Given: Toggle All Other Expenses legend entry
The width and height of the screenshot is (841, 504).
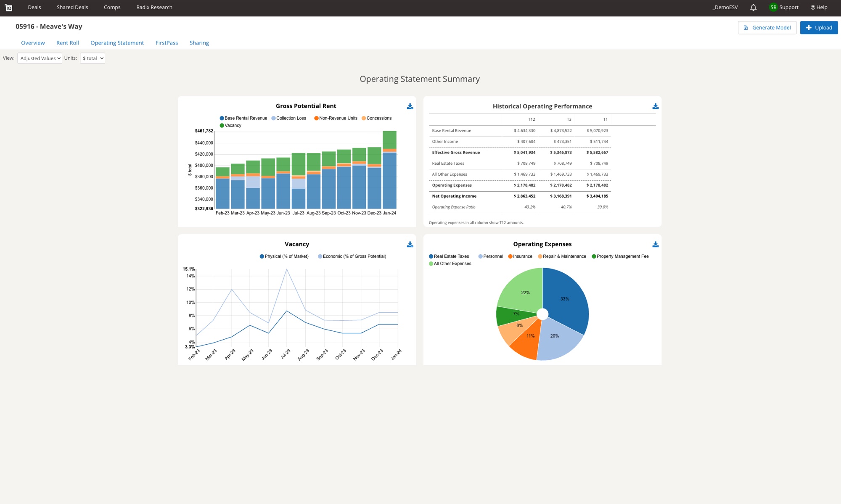Looking at the screenshot, I should click(450, 264).
